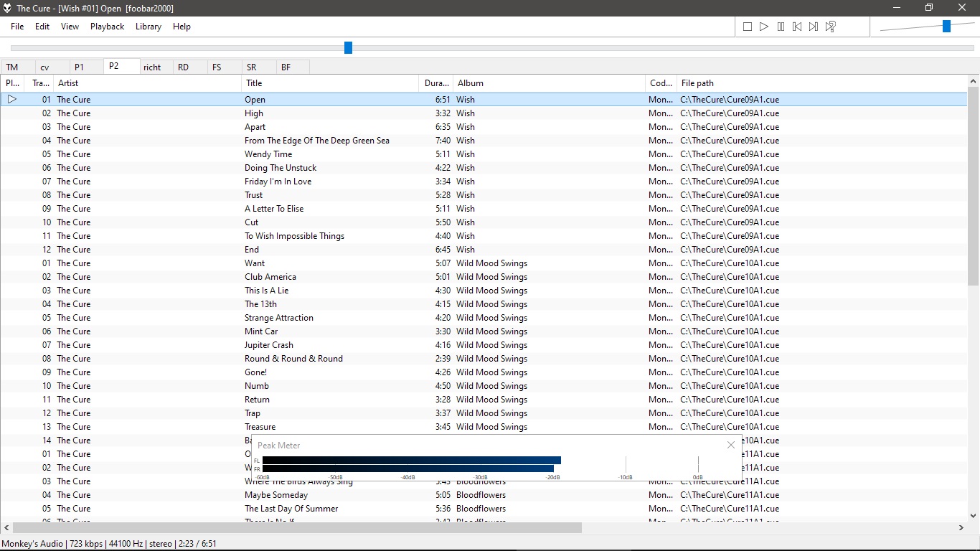The height and width of the screenshot is (551, 980).
Task: Close the Peak Meter panel
Action: coord(730,445)
